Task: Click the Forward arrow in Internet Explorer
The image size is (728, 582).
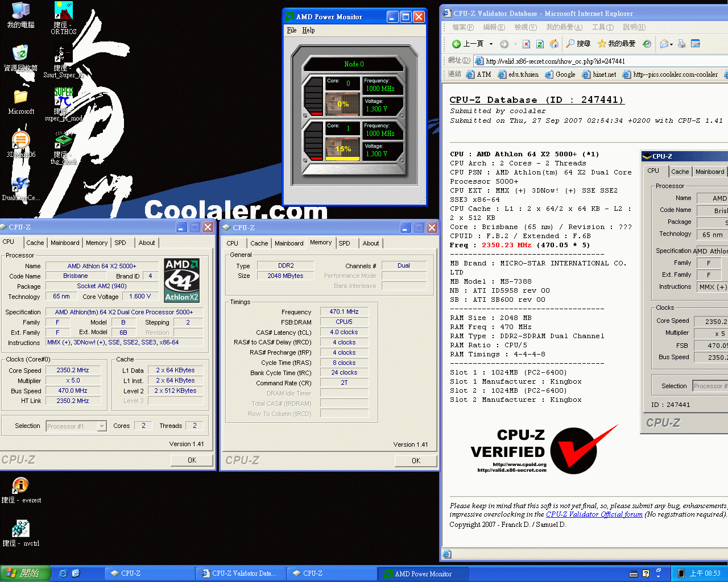Action: [504, 44]
